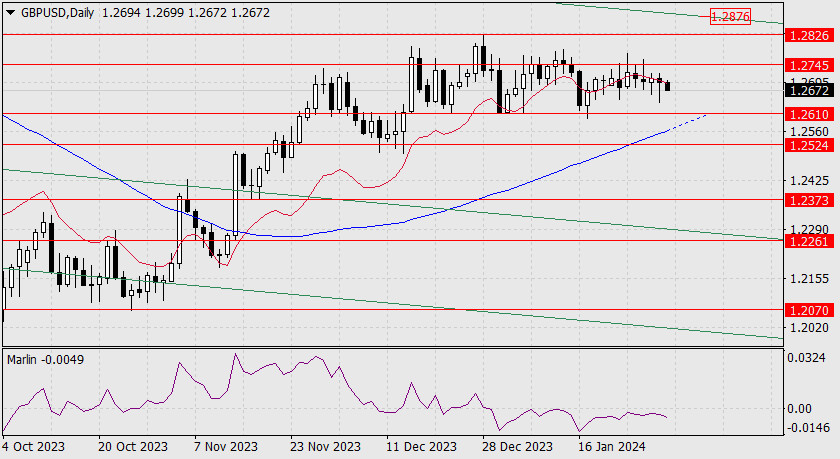Click the 0.0324 Marlin scale value
The width and height of the screenshot is (840, 459).
click(806, 358)
